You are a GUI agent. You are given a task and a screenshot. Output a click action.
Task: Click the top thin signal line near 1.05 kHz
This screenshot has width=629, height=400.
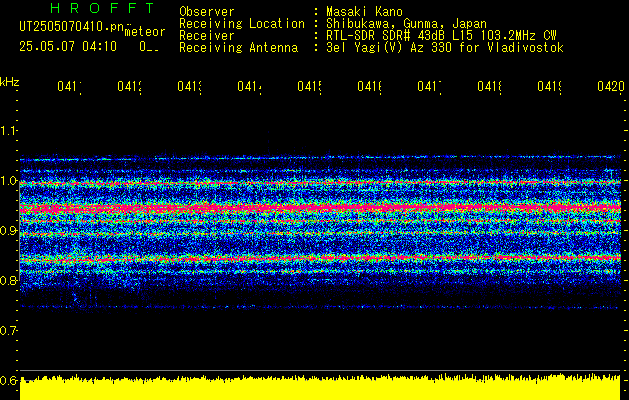coord(320,158)
